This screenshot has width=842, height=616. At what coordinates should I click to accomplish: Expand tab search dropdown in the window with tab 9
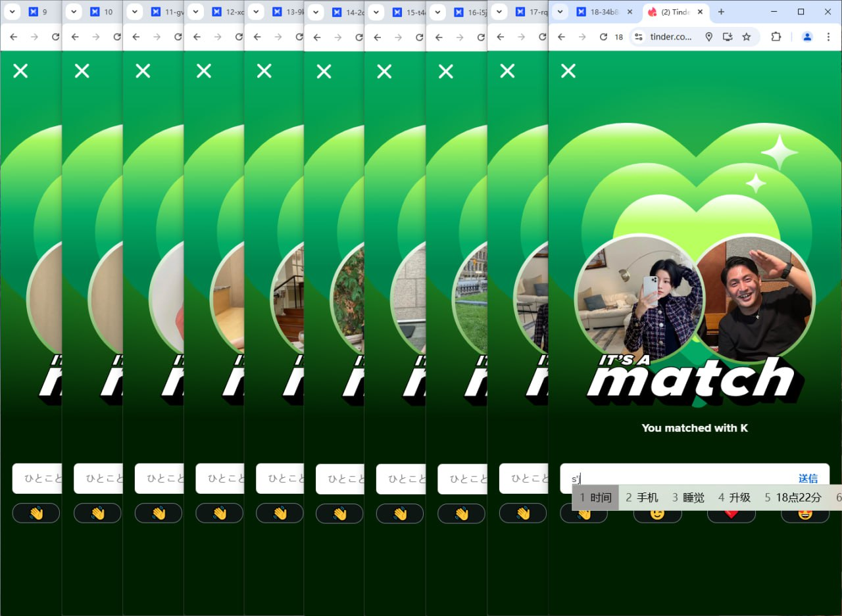(x=12, y=12)
